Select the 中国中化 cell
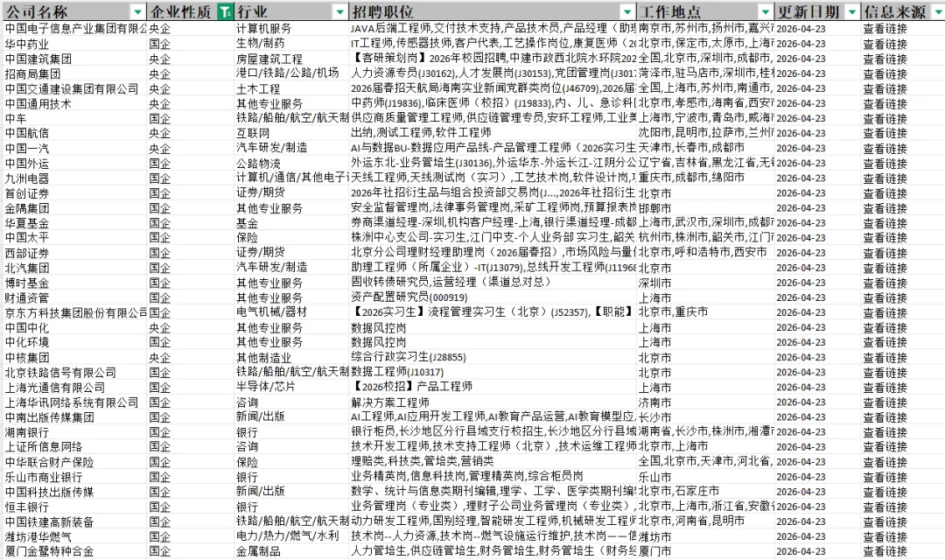Image resolution: width=945 pixels, height=560 pixels. pyautogui.click(x=74, y=327)
